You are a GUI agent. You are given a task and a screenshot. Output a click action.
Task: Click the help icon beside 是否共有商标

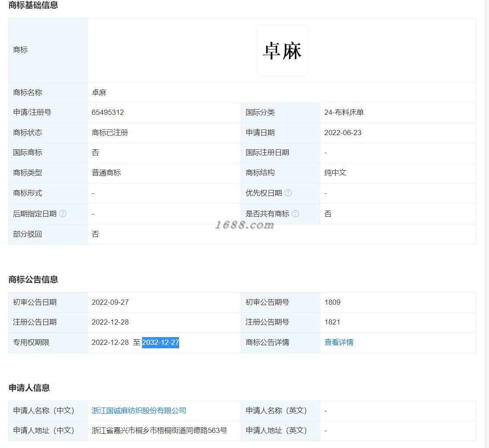[295, 214]
